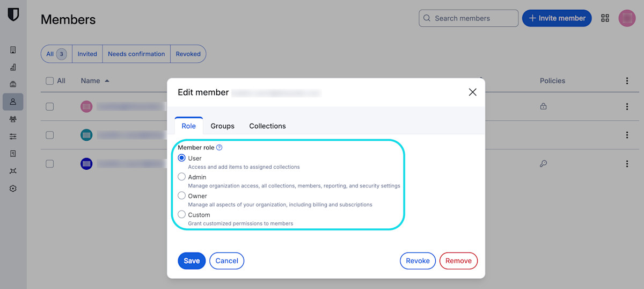The width and height of the screenshot is (644, 289).
Task: Open the product switcher grid icon
Action: 605,18
